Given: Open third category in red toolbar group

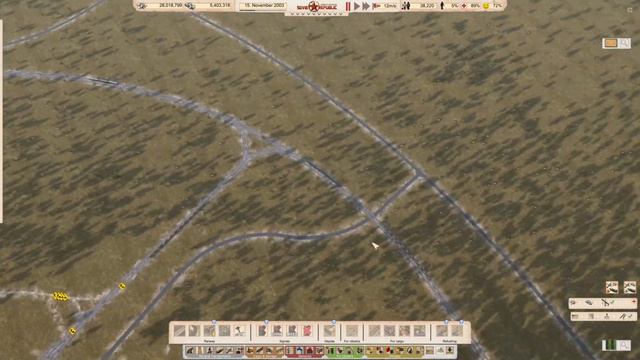Looking at the screenshot, I should pyautogui.click(x=310, y=350).
